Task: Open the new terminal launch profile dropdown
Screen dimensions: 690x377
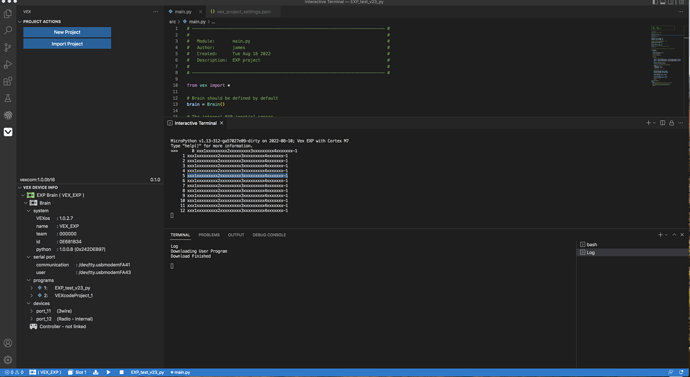Action: pos(666,235)
